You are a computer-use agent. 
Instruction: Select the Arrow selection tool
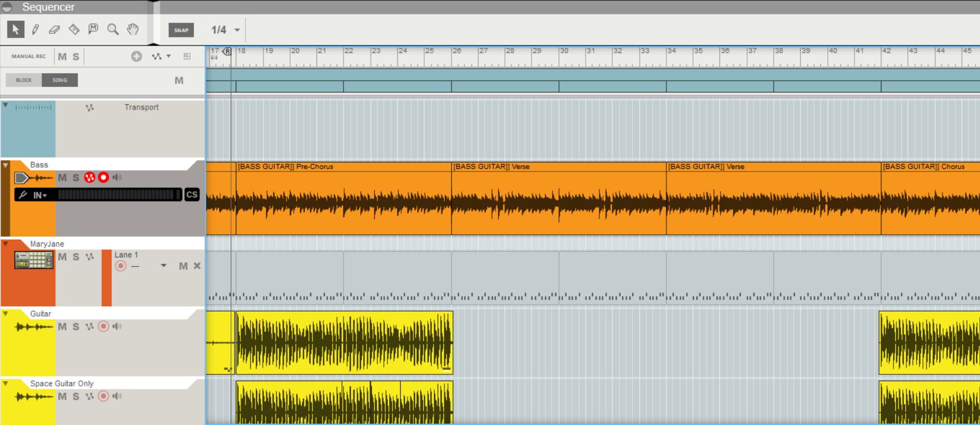[x=16, y=29]
